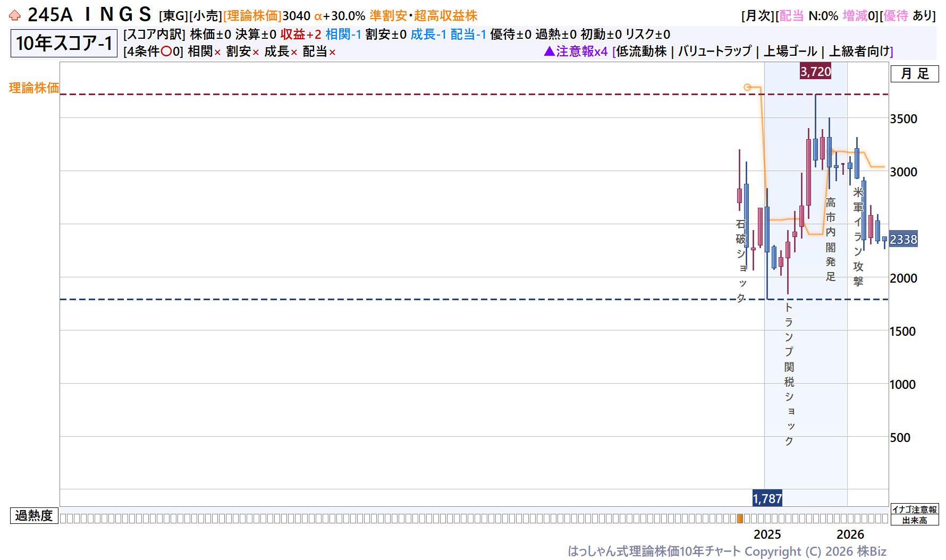
Task: Click the 500 price axis label
Action: click(900, 438)
